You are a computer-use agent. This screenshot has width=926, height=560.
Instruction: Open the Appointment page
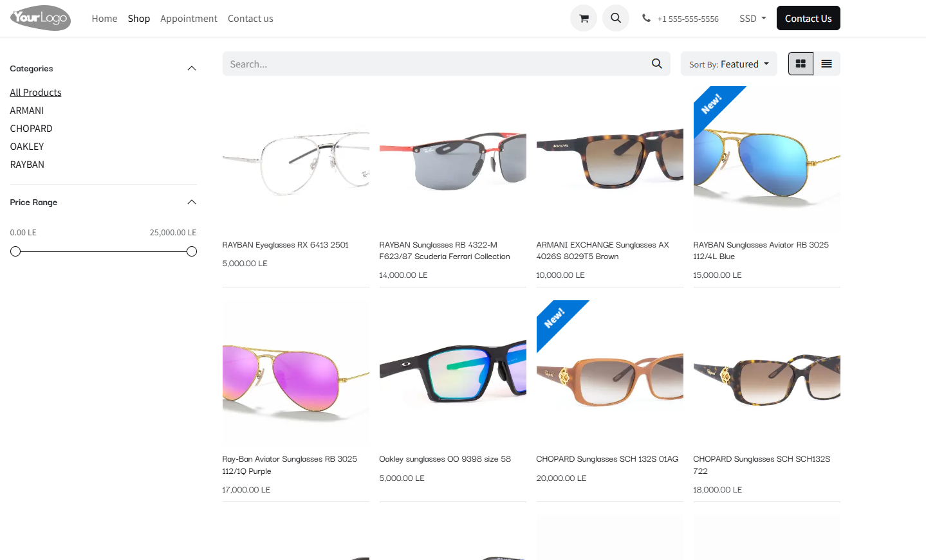[189, 18]
